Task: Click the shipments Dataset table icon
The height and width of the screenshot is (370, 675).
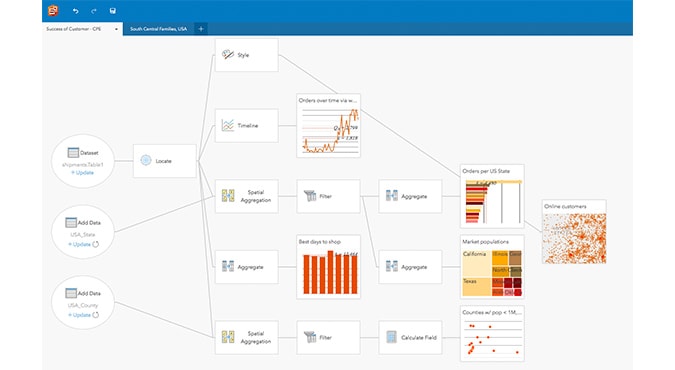Action: pos(73,152)
